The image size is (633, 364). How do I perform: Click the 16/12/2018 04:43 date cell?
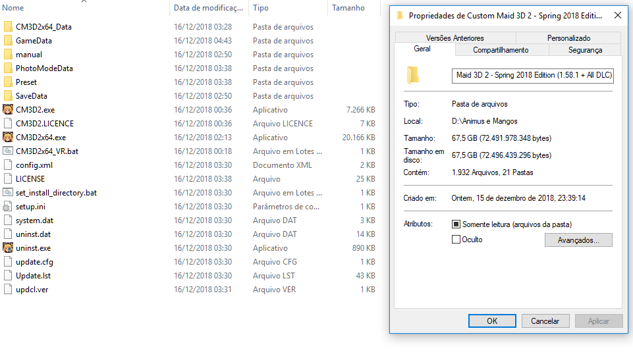203,40
